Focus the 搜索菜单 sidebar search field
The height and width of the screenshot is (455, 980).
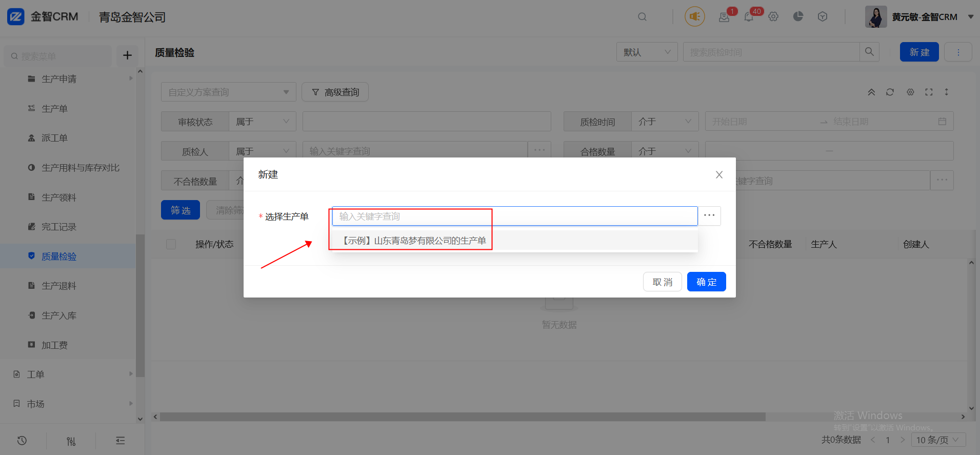pyautogui.click(x=57, y=56)
